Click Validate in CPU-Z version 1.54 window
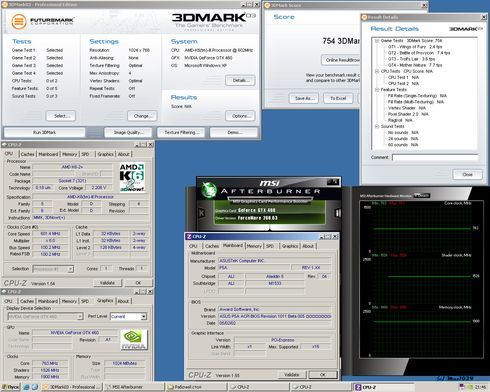Screen dimensions: 490x392 click(x=107, y=283)
